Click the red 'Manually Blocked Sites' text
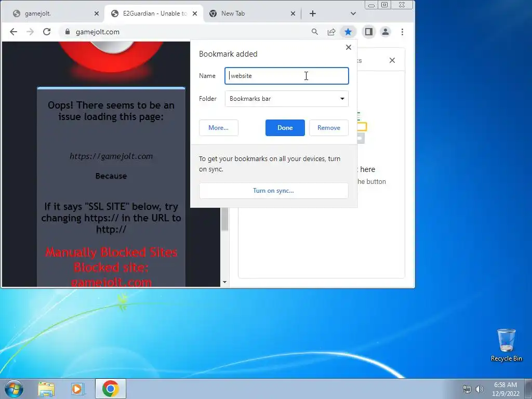The image size is (532, 399). pyautogui.click(x=111, y=252)
